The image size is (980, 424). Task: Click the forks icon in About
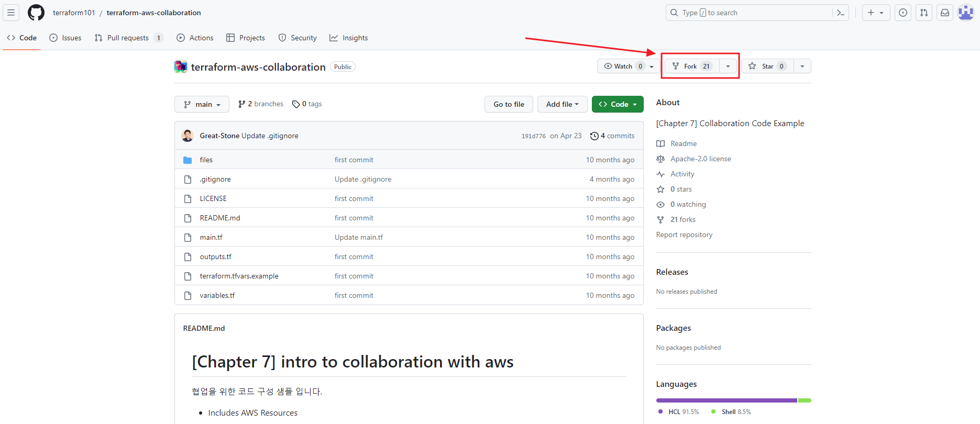(x=660, y=219)
